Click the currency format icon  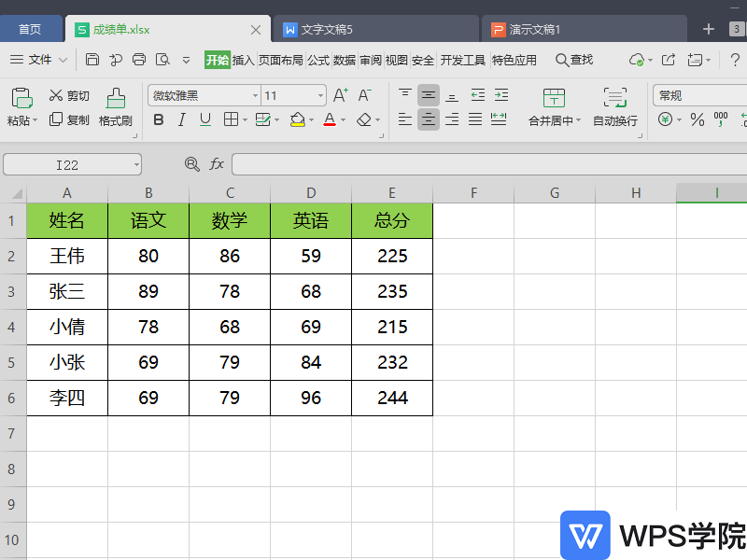(665, 119)
